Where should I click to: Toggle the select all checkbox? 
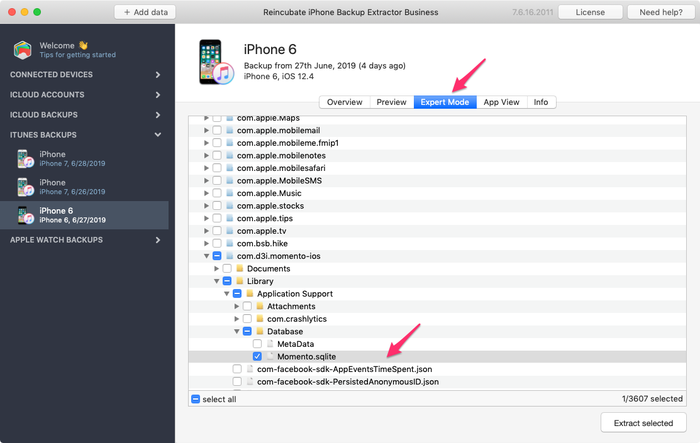(196, 399)
